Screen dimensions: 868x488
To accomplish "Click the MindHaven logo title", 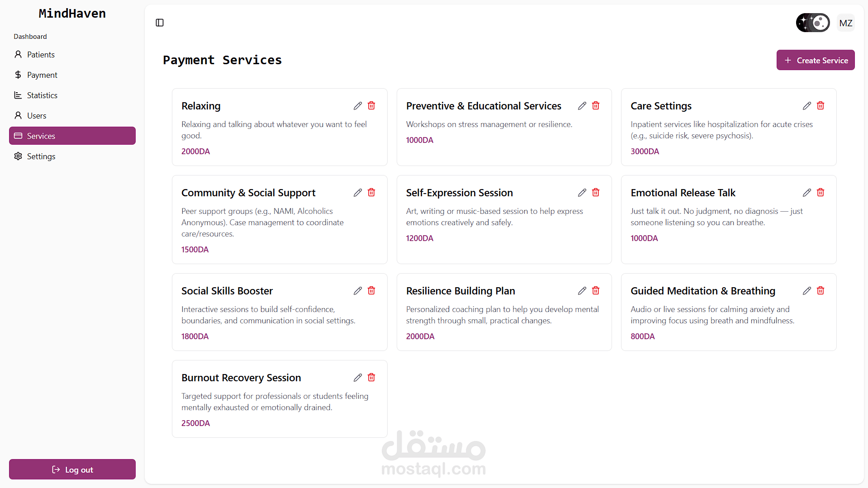I will [72, 14].
